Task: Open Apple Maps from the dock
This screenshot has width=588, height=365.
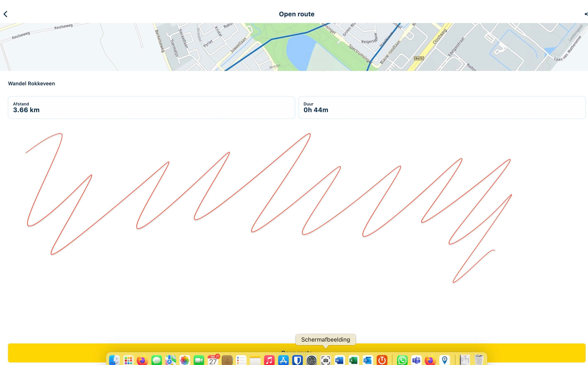Action: [x=171, y=360]
